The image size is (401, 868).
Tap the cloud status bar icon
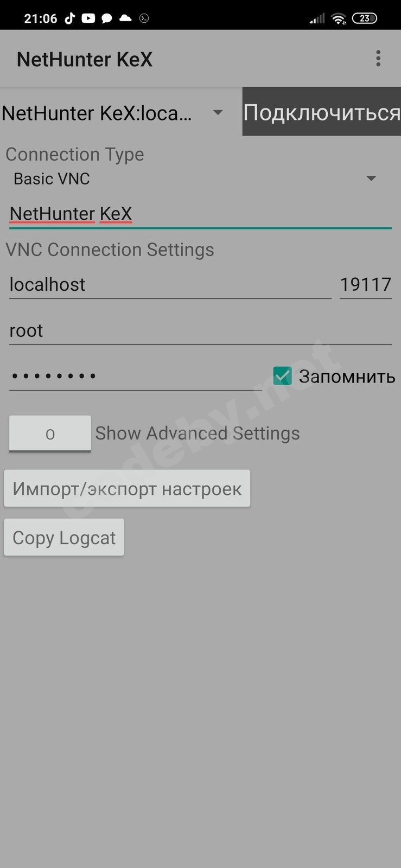pyautogui.click(x=125, y=18)
